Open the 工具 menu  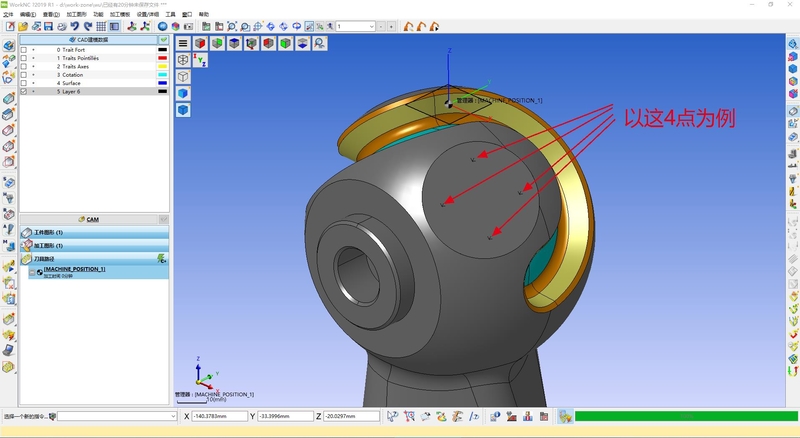pos(171,15)
